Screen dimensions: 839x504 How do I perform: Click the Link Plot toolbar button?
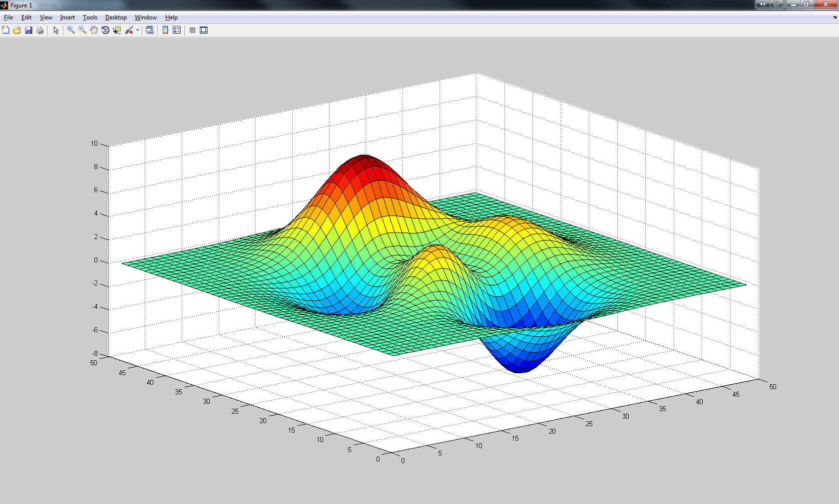(x=149, y=30)
